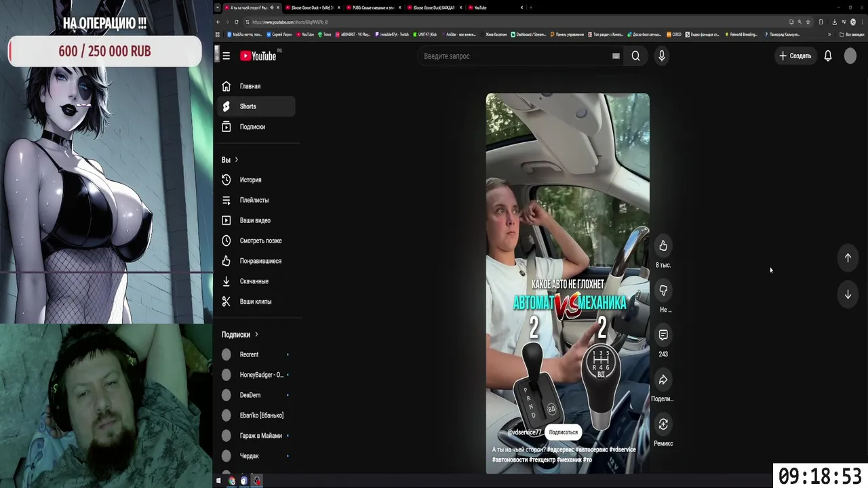The height and width of the screenshot is (488, 868).
Task: Open Подписки sidebar entry under Shorts
Action: point(256,127)
